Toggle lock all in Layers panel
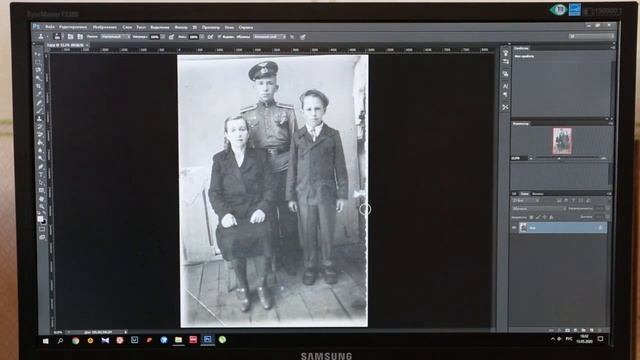 [x=551, y=217]
